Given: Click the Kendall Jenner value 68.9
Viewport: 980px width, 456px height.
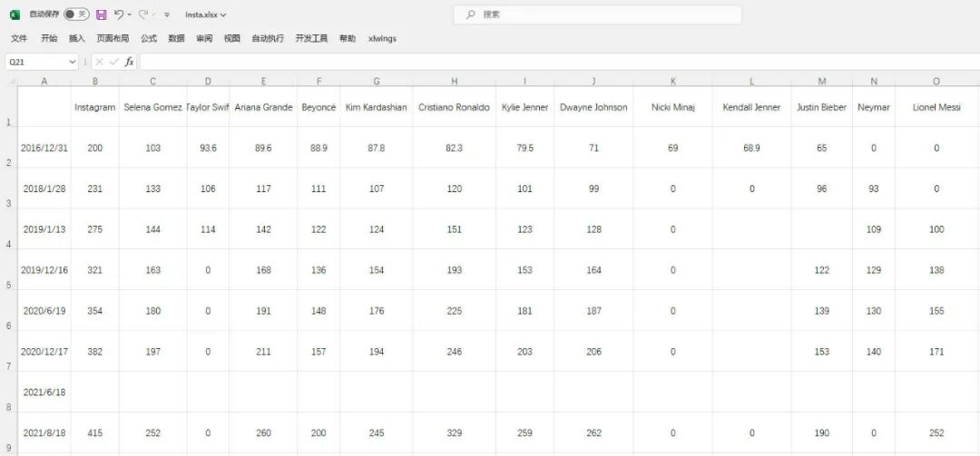Looking at the screenshot, I should 752,148.
